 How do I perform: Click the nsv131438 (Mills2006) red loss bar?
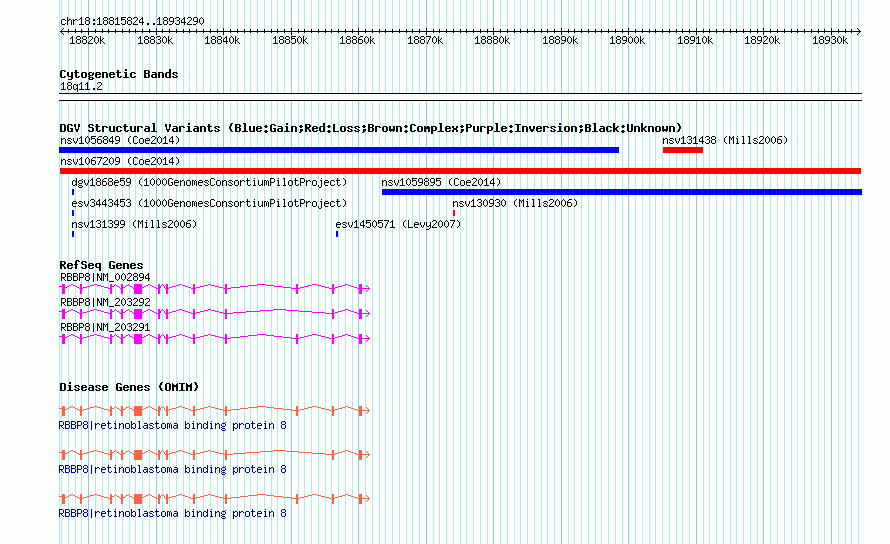[682, 150]
